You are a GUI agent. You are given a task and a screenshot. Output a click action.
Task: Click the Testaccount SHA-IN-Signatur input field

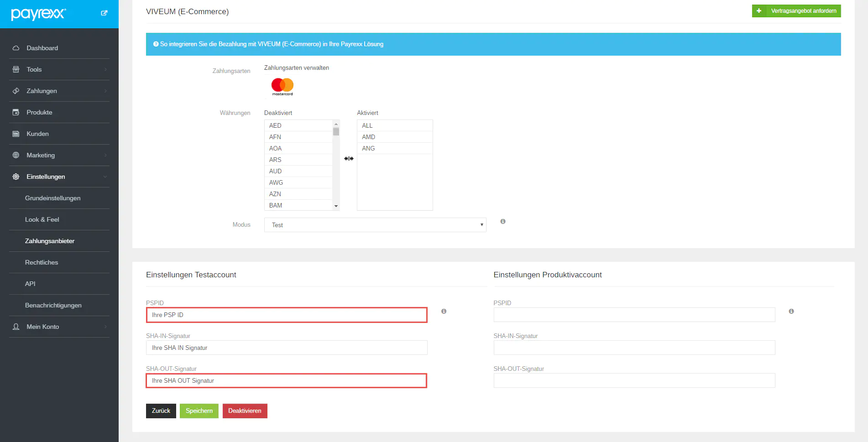click(x=287, y=348)
